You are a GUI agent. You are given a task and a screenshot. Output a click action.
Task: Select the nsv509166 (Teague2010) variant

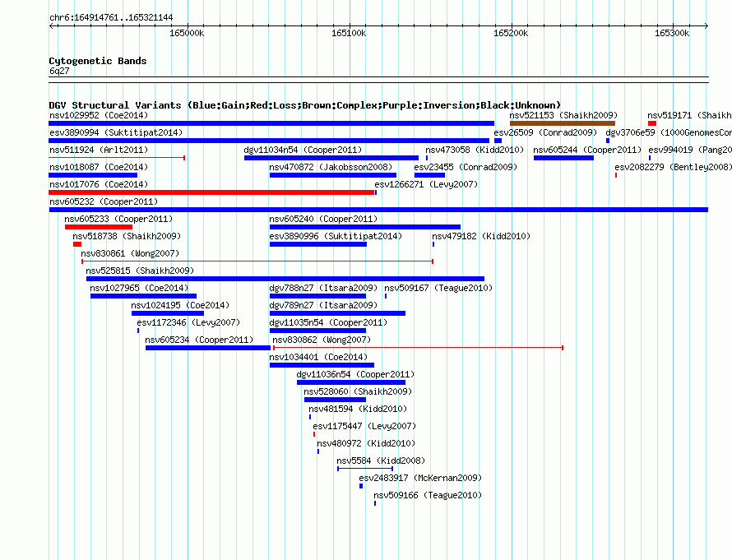pyautogui.click(x=428, y=495)
